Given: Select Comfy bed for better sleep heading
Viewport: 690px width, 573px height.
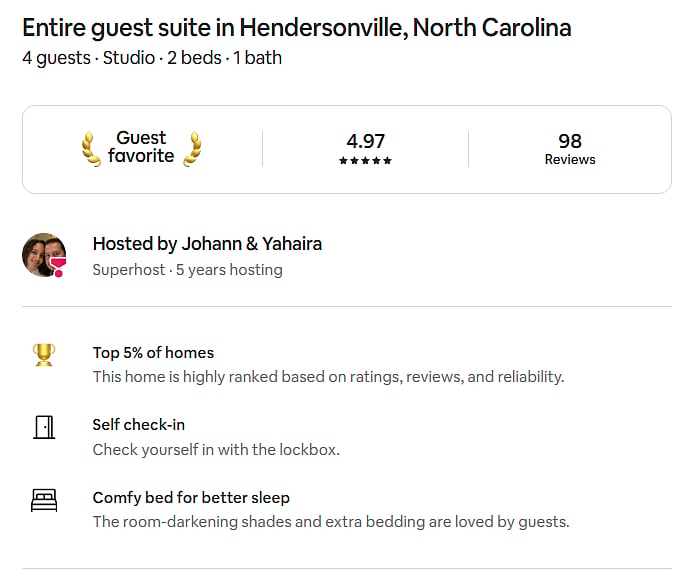Looking at the screenshot, I should click(191, 498).
